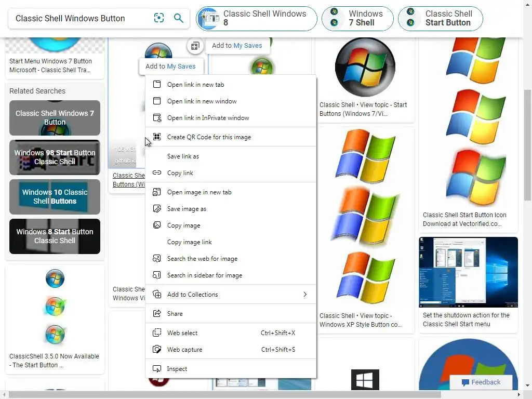This screenshot has height=399, width=532.
Task: Click the Add to Collections icon
Action: click(157, 294)
